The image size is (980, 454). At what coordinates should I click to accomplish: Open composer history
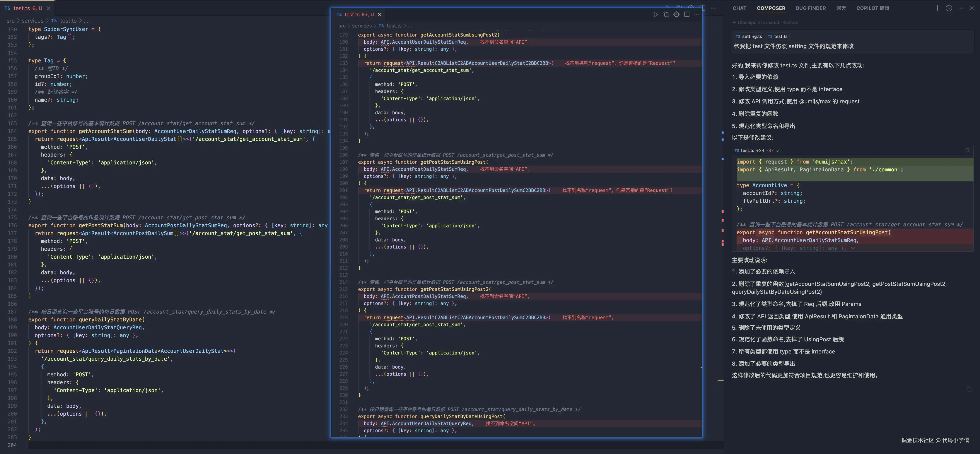(x=949, y=8)
